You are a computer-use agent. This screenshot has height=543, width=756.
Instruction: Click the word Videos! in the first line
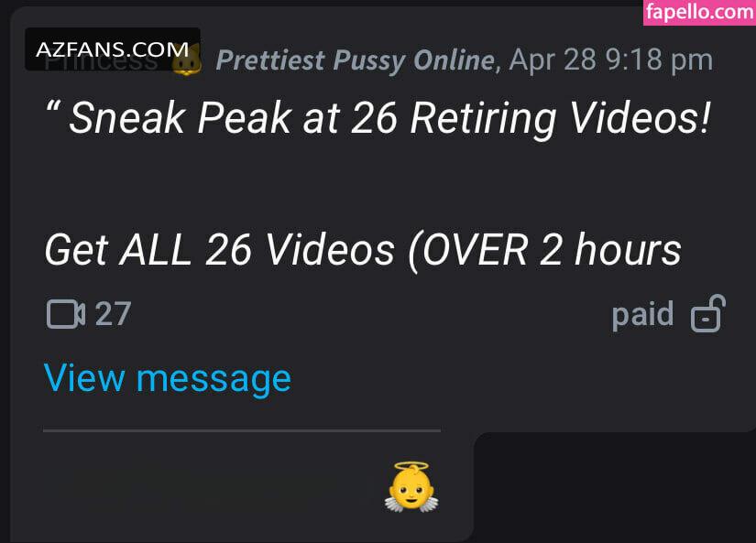[641, 118]
